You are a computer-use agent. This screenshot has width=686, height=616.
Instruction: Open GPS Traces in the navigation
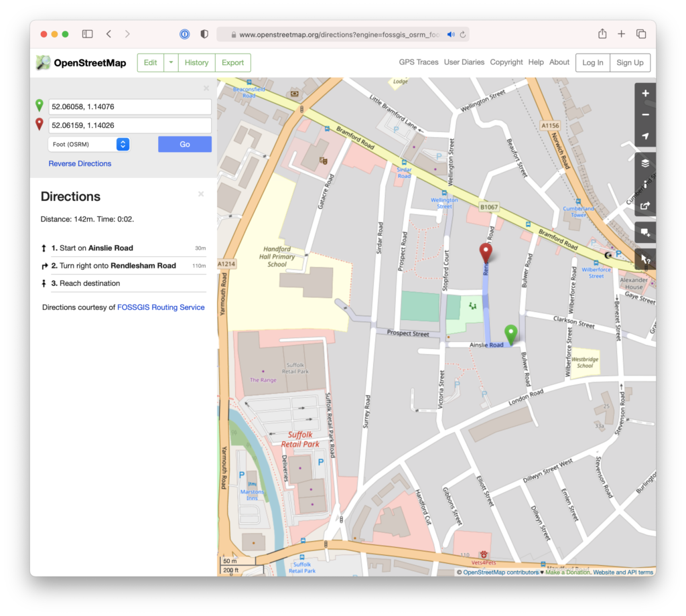[418, 62]
